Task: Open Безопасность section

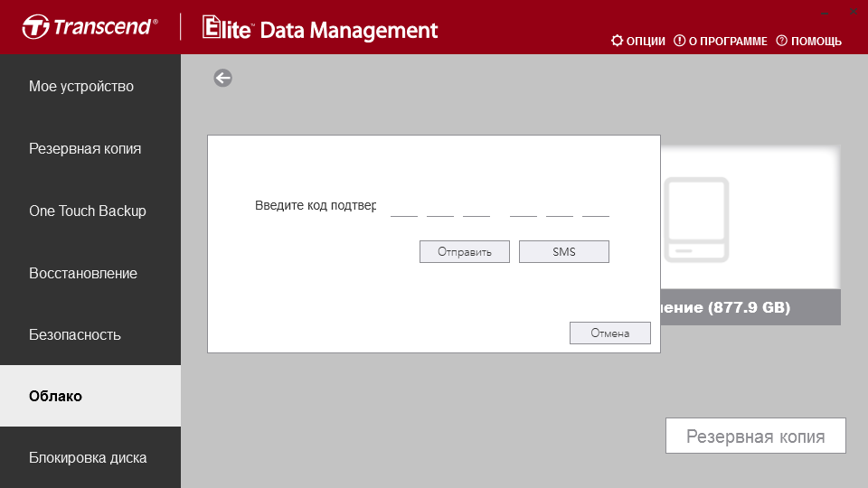Action: pyautogui.click(x=90, y=334)
